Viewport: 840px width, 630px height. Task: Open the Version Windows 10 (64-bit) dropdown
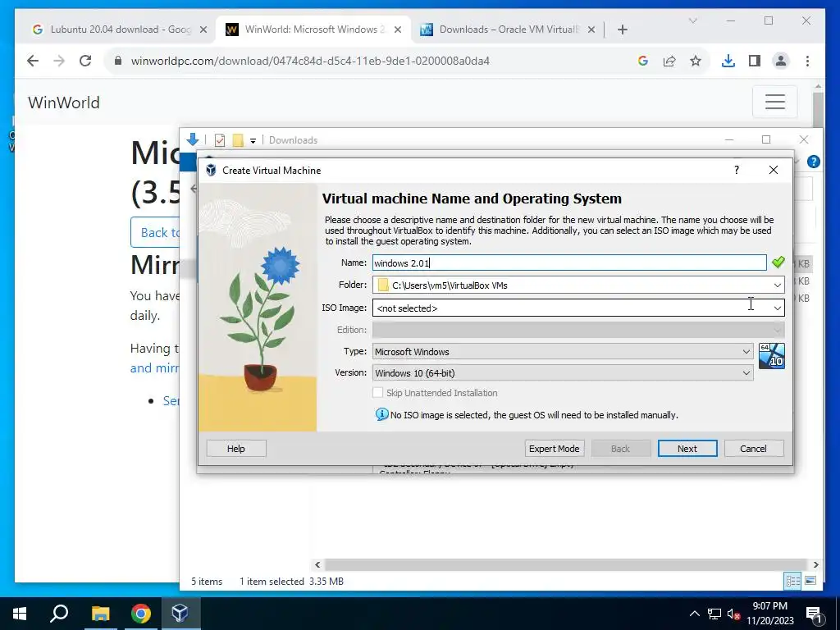[563, 373]
